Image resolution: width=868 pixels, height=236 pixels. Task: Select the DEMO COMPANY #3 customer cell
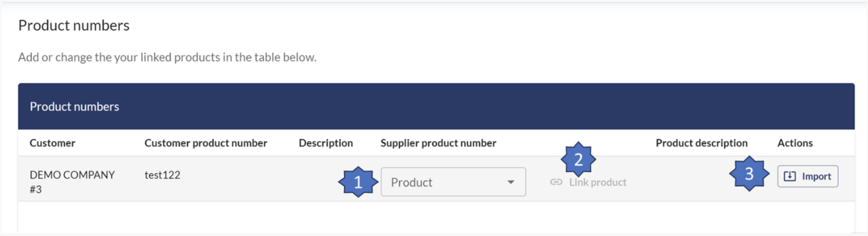pyautogui.click(x=72, y=182)
